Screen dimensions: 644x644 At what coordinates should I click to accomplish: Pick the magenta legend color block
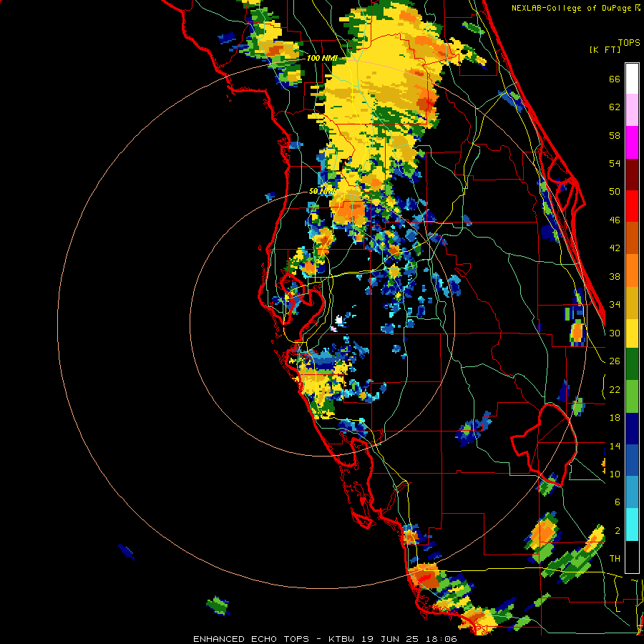tap(632, 142)
